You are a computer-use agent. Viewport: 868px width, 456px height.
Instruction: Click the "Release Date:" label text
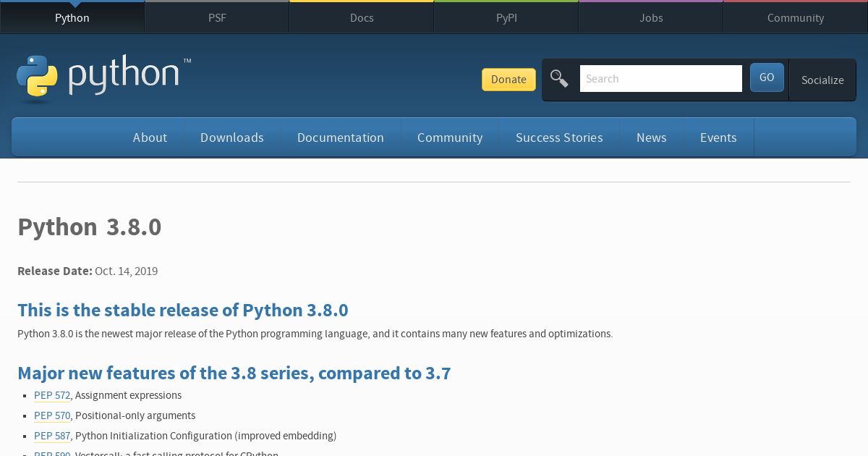pos(55,271)
